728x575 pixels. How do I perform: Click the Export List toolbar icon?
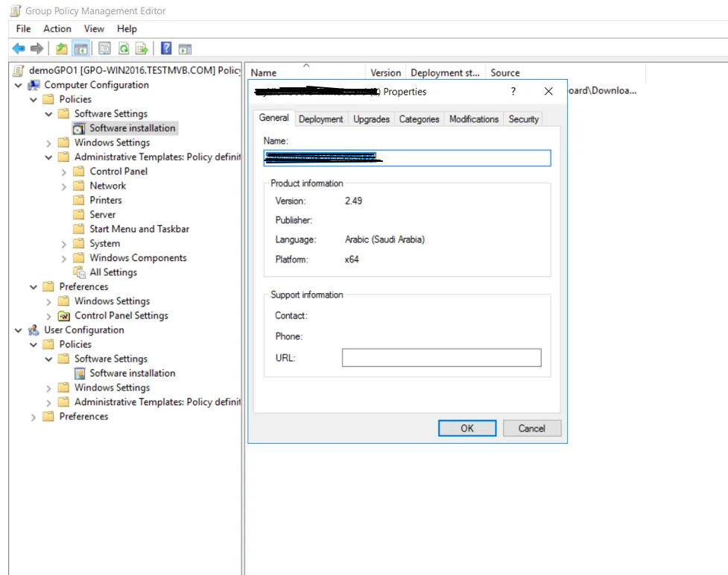coord(142,49)
